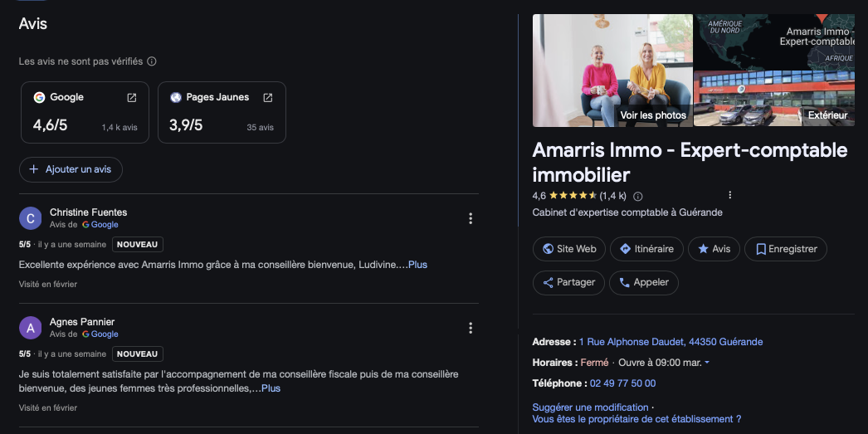Open the three-dot menu for Agnes Pannier's review

(471, 329)
